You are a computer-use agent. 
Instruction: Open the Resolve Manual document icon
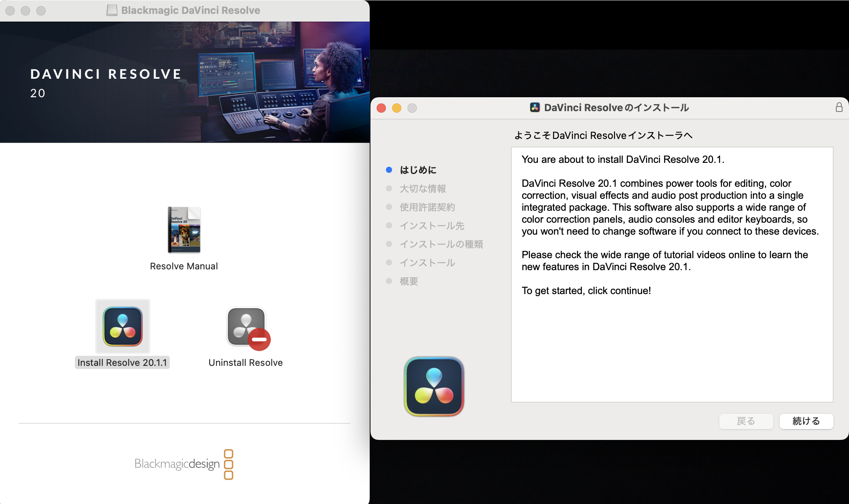[184, 230]
